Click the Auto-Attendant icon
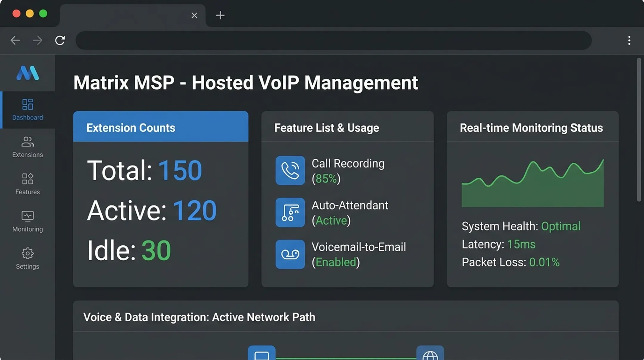The width and height of the screenshot is (644, 360). (x=290, y=213)
